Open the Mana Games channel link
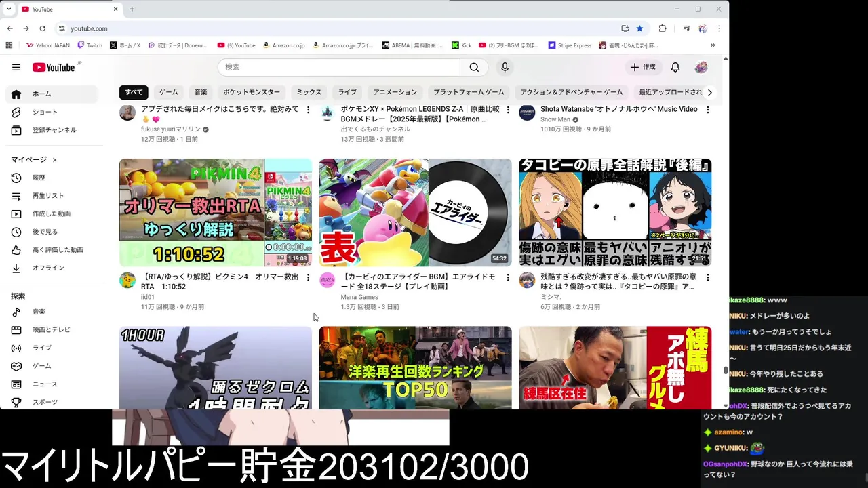868x488 pixels. pyautogui.click(x=359, y=297)
